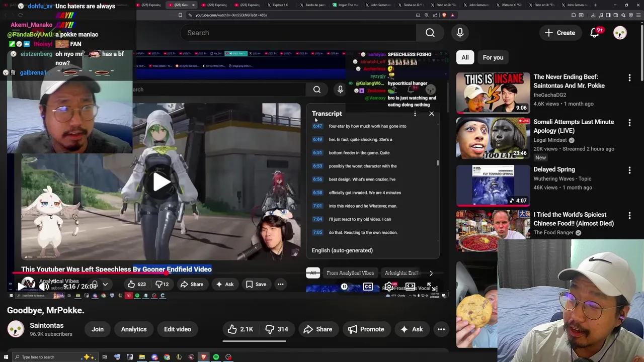Open the Saintontas channel name link
The width and height of the screenshot is (644, 362).
47,325
